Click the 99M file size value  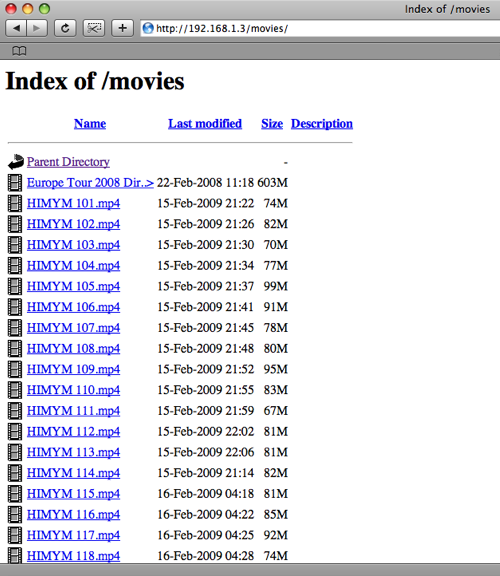276,286
